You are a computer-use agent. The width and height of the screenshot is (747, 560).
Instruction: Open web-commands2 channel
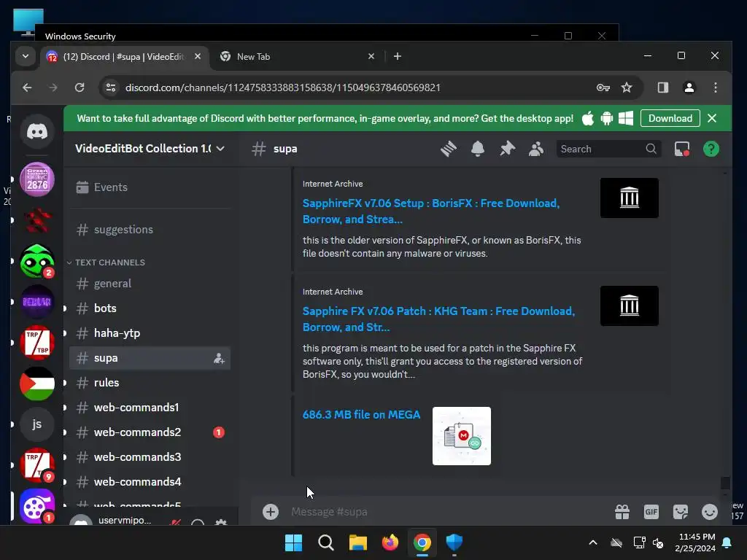pyautogui.click(x=150, y=432)
